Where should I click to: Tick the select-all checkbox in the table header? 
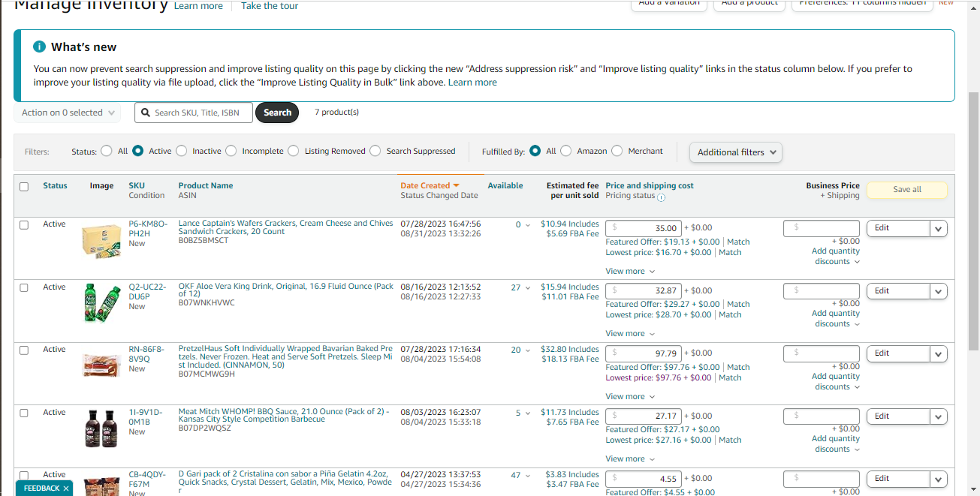(24, 187)
